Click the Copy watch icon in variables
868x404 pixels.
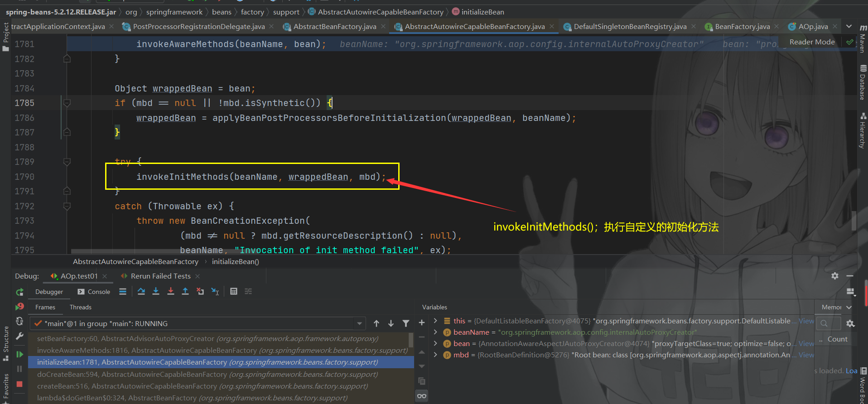point(422,381)
